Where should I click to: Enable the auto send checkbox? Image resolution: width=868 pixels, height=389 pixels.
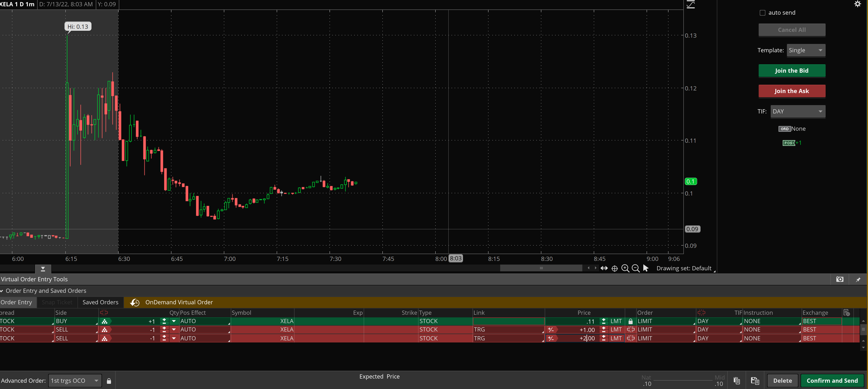[763, 13]
